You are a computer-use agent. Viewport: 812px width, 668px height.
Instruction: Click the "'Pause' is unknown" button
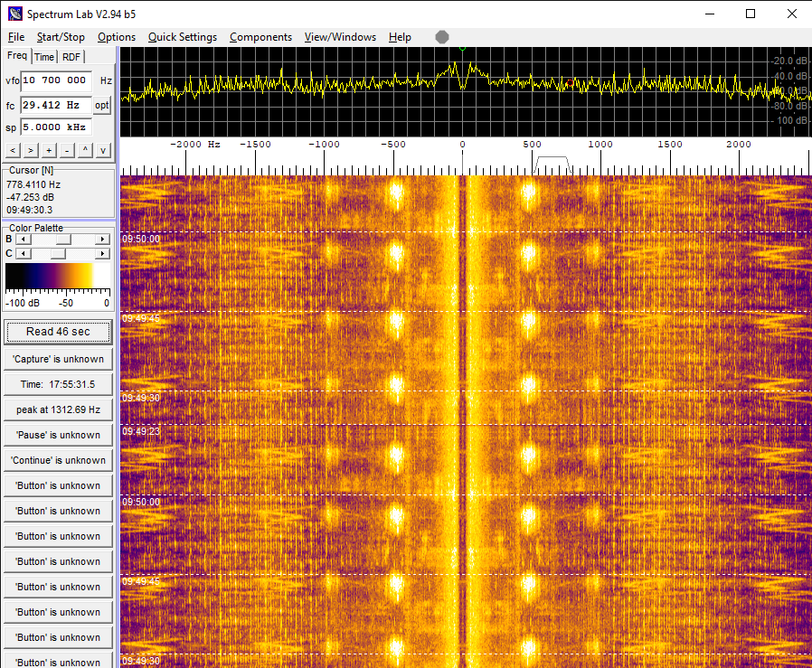tap(58, 435)
